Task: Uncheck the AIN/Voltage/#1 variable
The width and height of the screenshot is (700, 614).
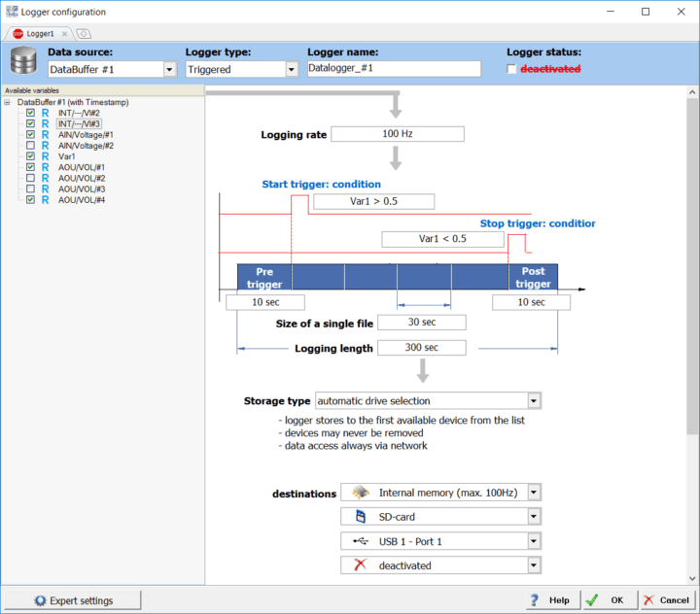Action: (30, 134)
